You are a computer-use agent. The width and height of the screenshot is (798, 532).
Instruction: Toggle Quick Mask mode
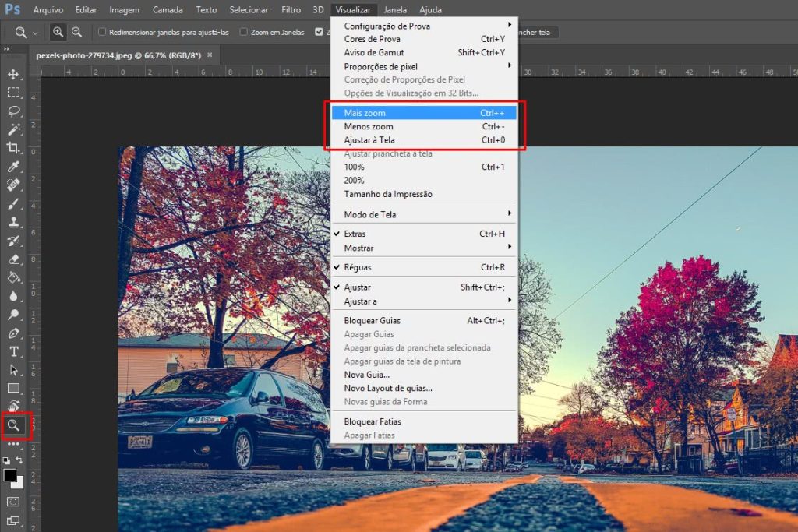click(x=13, y=502)
